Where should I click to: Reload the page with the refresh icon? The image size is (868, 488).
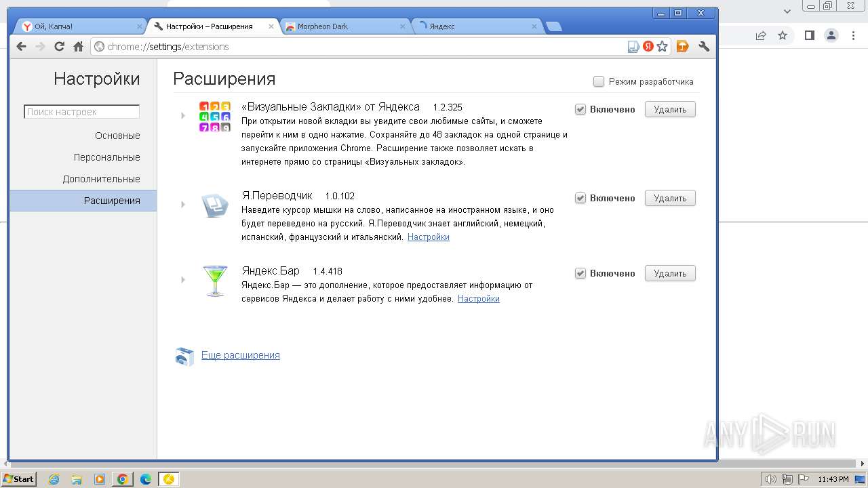(x=59, y=46)
